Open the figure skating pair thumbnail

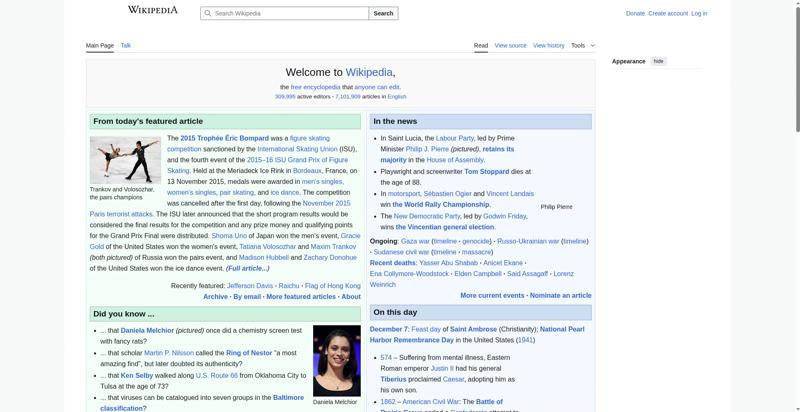pos(125,159)
